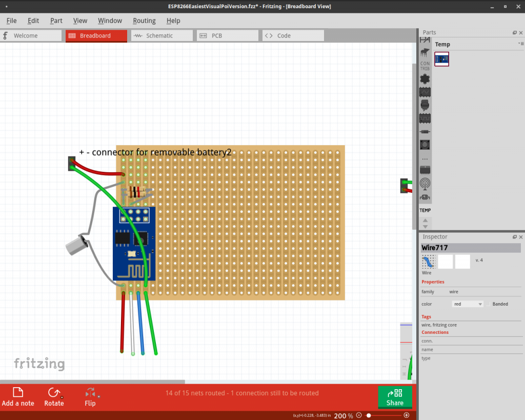This screenshot has width=525, height=420.
Task: Click the wire image in Inspector
Action: tap(428, 262)
